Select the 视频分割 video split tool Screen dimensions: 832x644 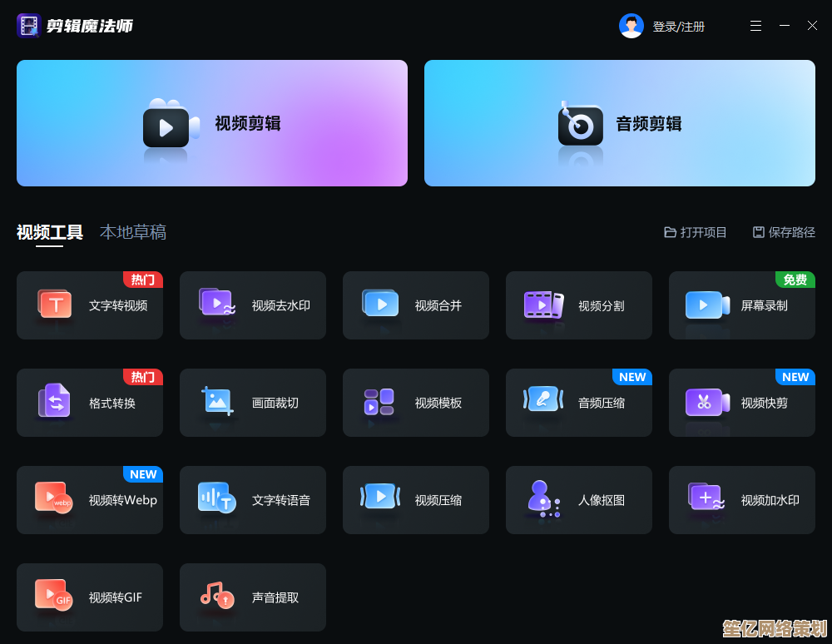pos(579,305)
